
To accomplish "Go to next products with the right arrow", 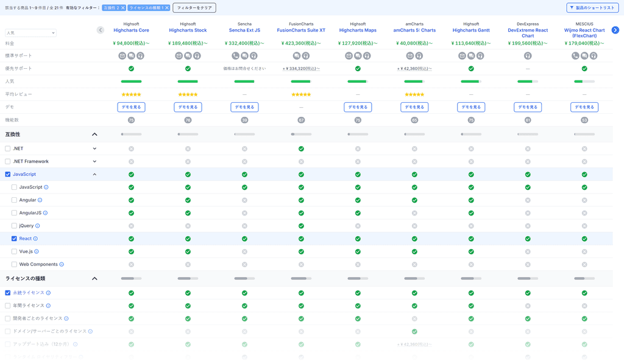I will tap(615, 30).
